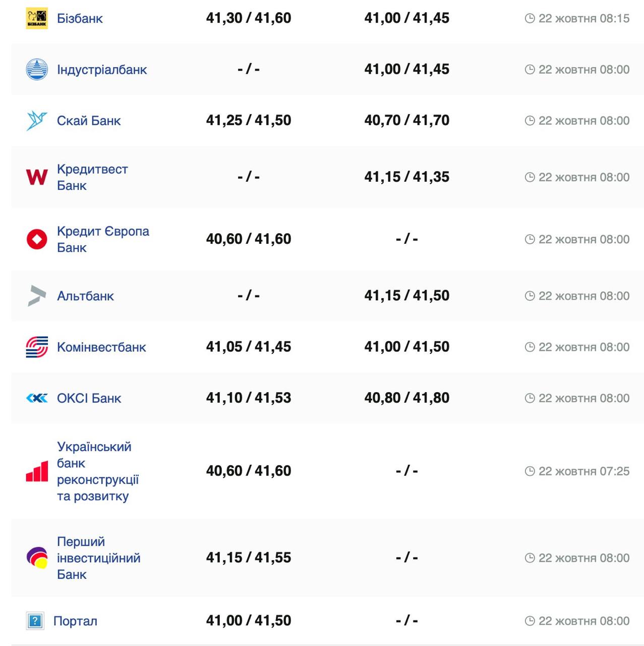The image size is (644, 646).
Task: Open the Портал link
Action: click(x=75, y=621)
